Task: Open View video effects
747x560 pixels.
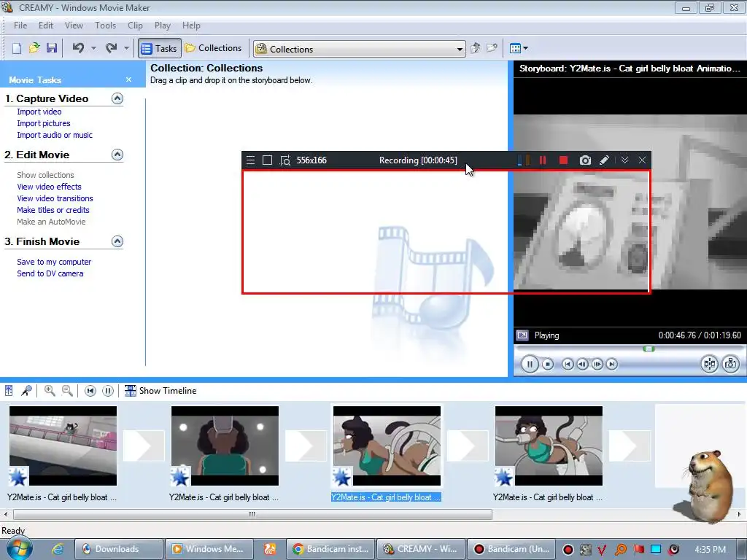Action: (x=49, y=187)
